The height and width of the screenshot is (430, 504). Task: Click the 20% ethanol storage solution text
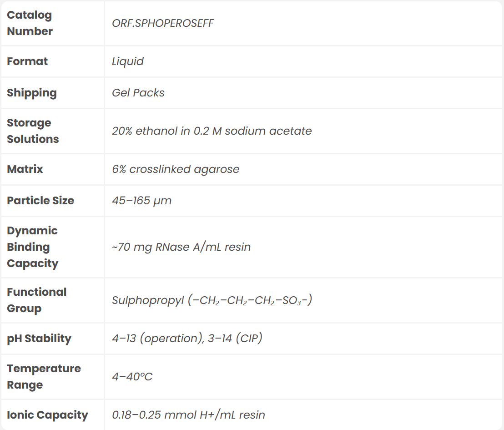212,131
